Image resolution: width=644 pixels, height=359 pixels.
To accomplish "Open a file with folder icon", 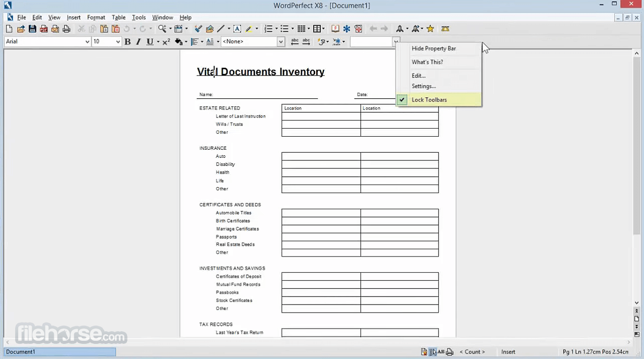I will pos(21,29).
